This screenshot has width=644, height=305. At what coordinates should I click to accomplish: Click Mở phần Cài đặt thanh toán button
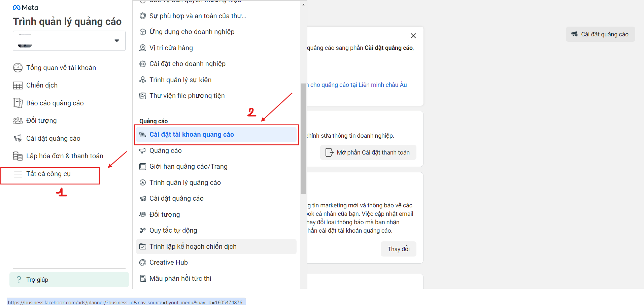368,152
